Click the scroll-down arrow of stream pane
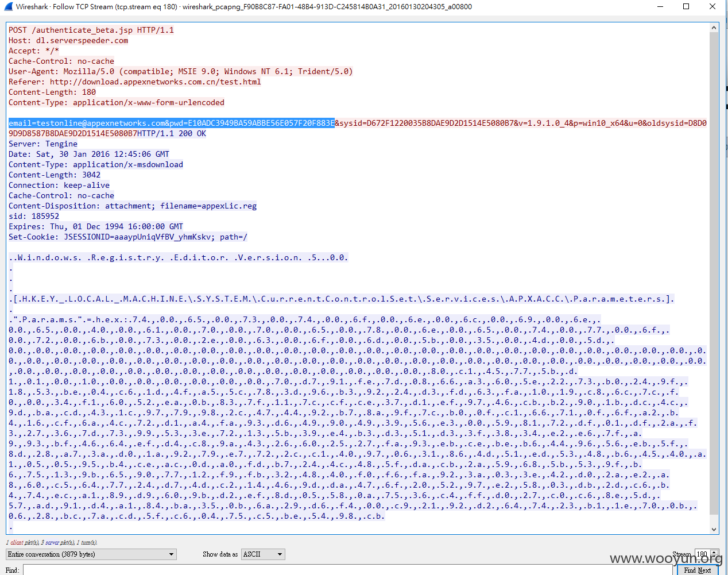728x575 pixels. point(714,530)
